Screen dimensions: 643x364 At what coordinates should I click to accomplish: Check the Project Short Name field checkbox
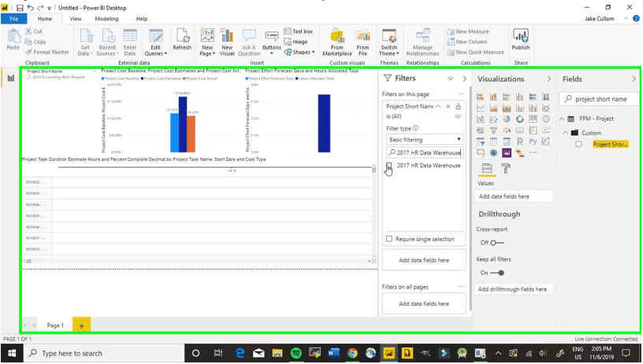click(x=578, y=144)
